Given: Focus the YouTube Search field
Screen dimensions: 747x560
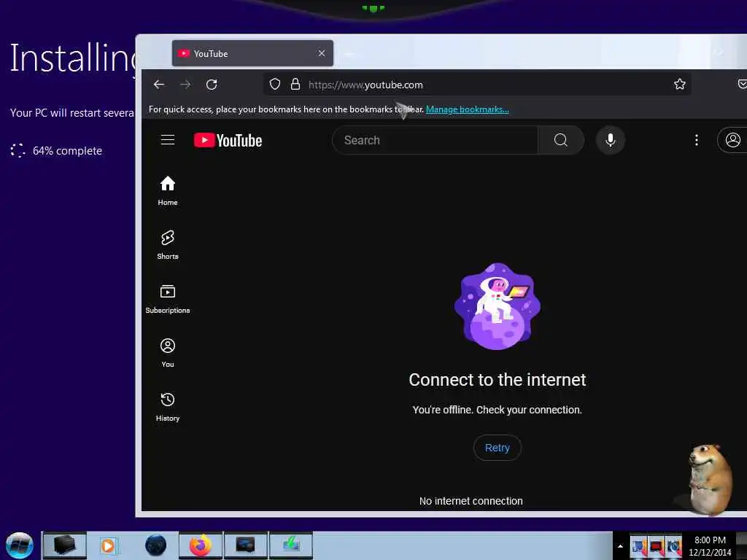Looking at the screenshot, I should [x=435, y=140].
